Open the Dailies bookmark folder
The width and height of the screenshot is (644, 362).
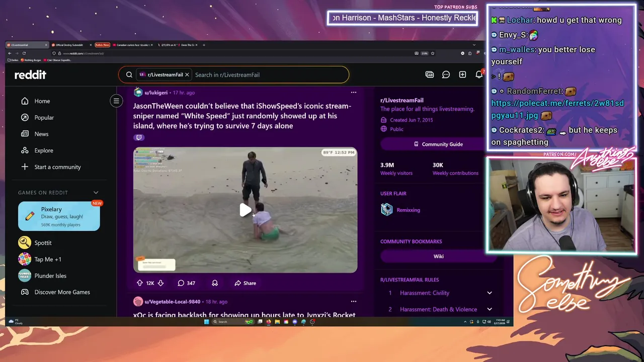coord(14,60)
